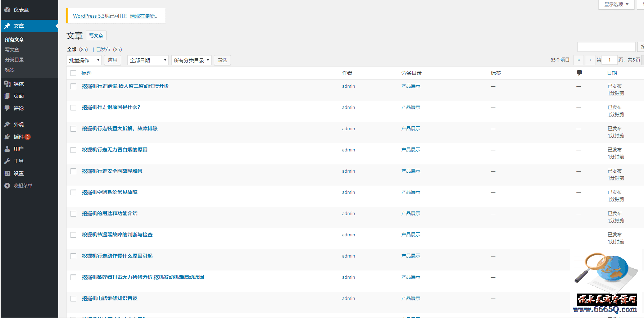The image size is (644, 318).
Task: Open the 全部日期 date filter dropdown
Action: [148, 60]
